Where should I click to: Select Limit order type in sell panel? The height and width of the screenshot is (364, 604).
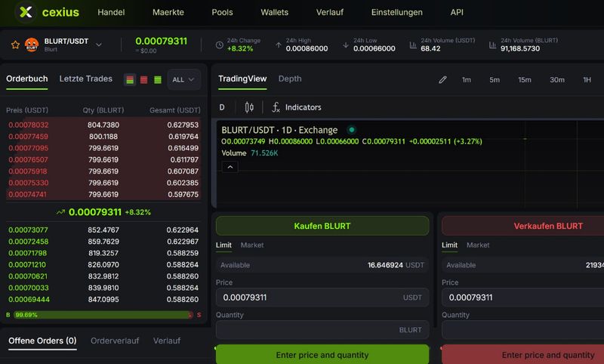(449, 245)
